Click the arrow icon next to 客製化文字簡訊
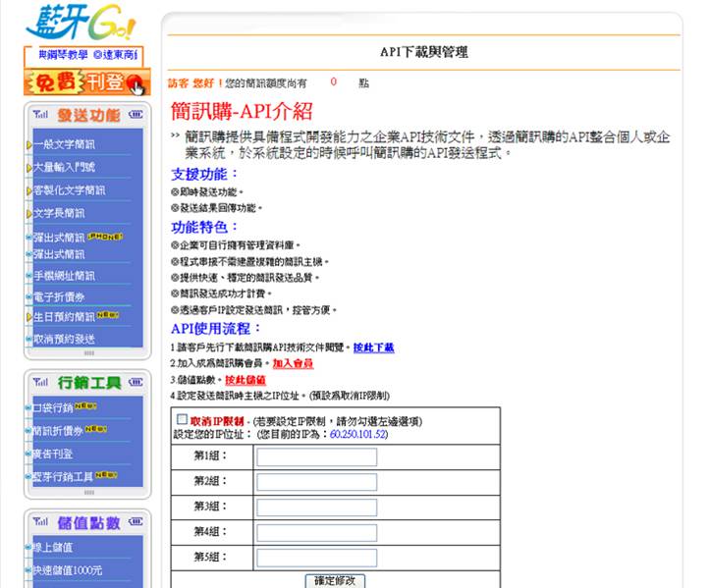Image resolution: width=709 pixels, height=588 pixels. 29,190
